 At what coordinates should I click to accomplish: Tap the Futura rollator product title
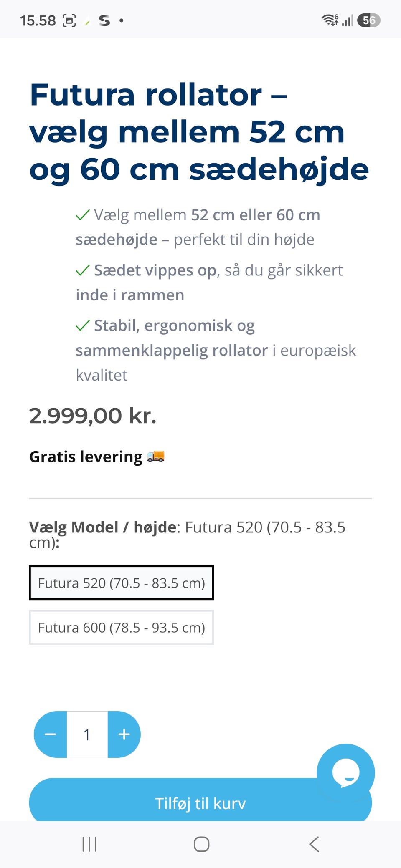point(199,132)
